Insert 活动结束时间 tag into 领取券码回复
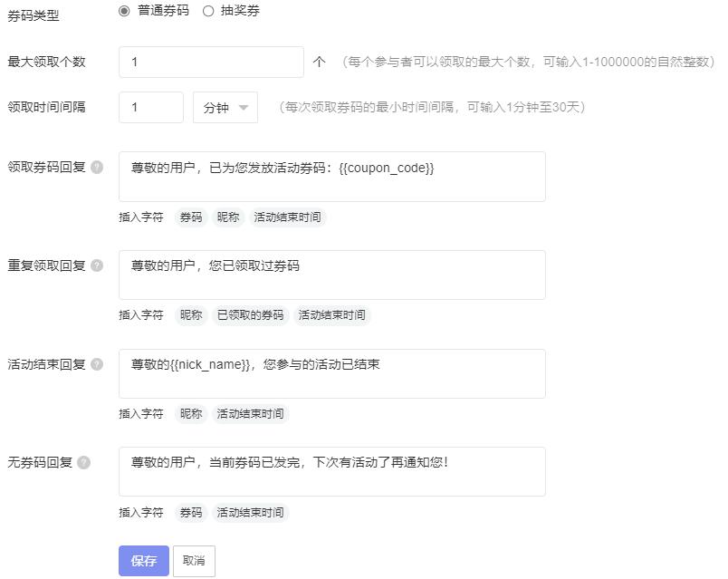This screenshot has height=579, width=728. [288, 217]
